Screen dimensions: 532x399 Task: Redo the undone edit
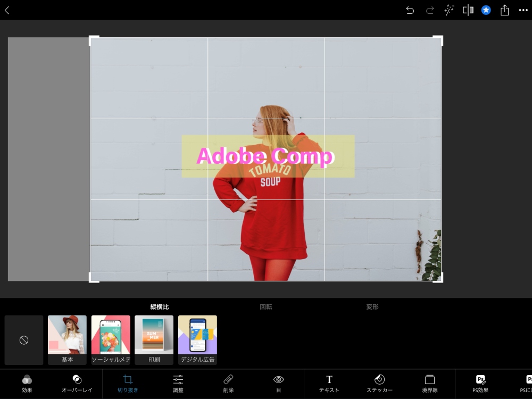(430, 10)
